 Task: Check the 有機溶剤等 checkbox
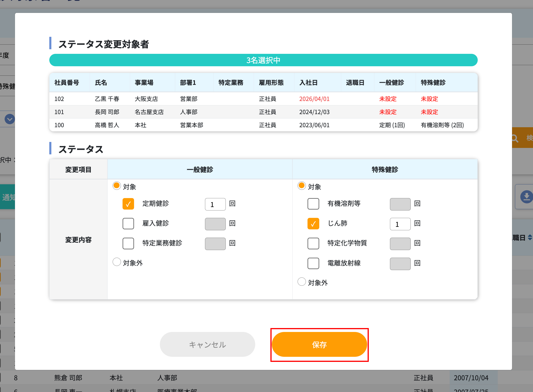[x=313, y=204]
